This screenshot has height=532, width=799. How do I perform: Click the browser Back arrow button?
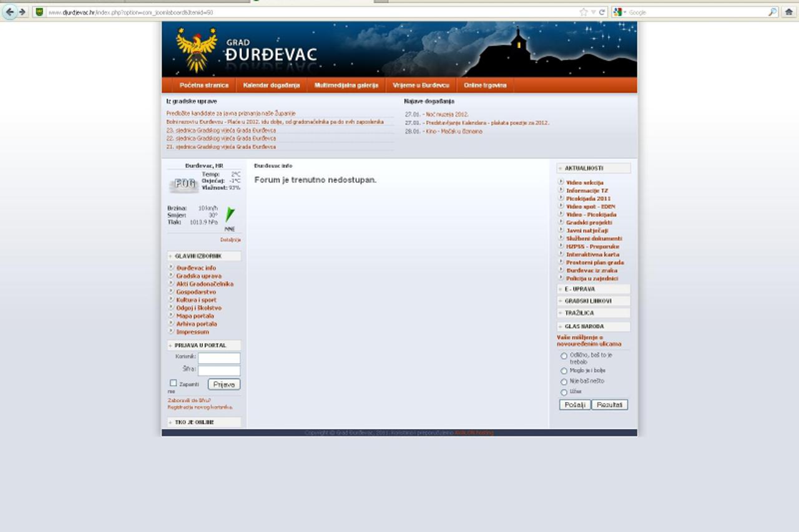click(9, 12)
